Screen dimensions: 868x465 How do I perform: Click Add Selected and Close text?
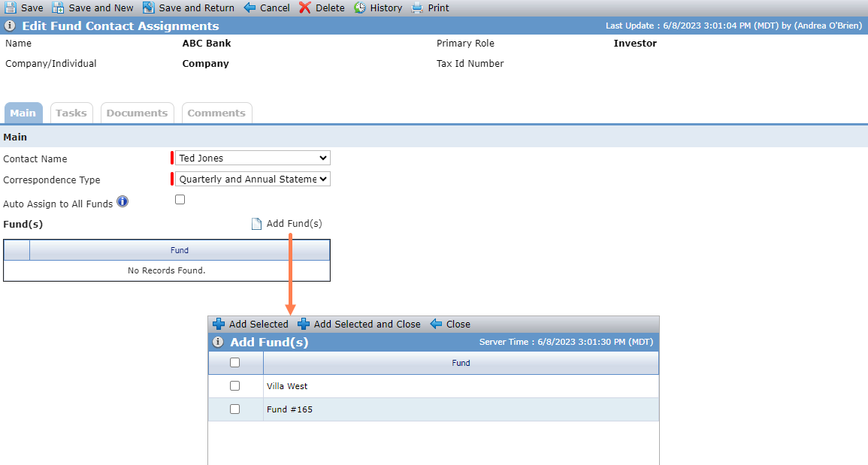tap(367, 324)
